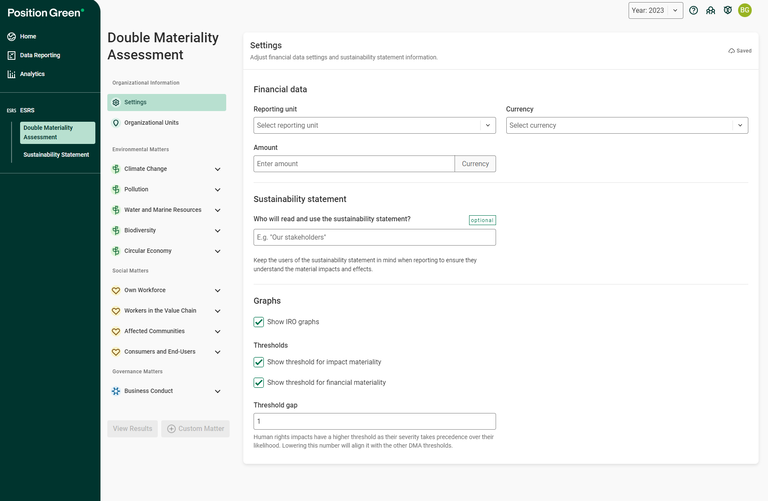Image resolution: width=768 pixels, height=501 pixels.
Task: Toggle Show threshold for financial materiality
Action: 259,382
